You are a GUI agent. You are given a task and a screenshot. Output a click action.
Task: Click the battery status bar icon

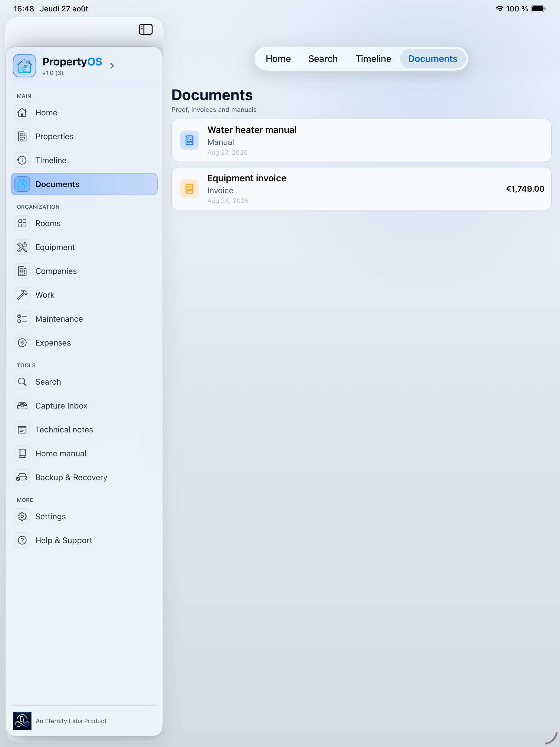click(538, 9)
